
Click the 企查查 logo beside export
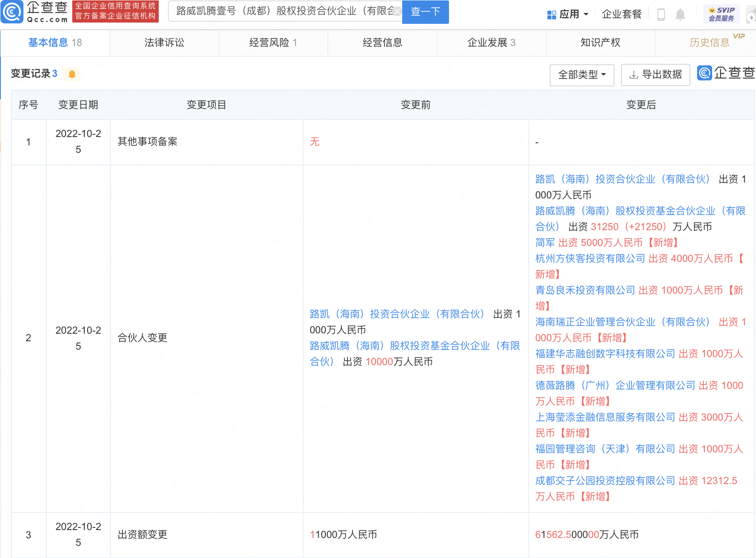click(726, 73)
